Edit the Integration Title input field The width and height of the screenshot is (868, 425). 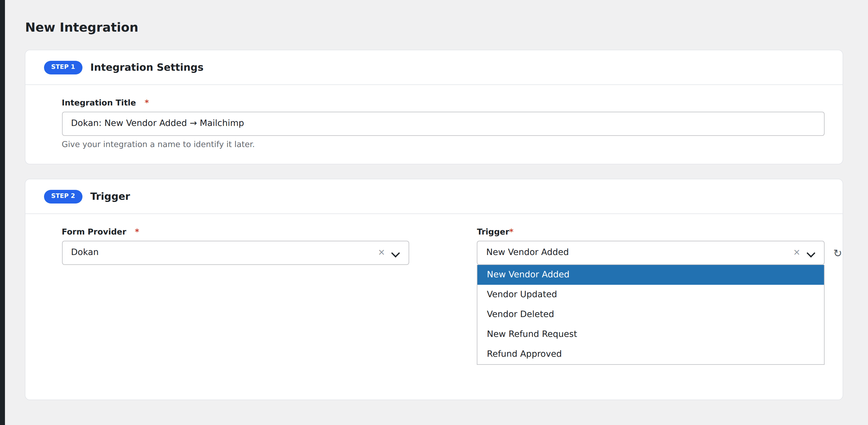point(443,124)
